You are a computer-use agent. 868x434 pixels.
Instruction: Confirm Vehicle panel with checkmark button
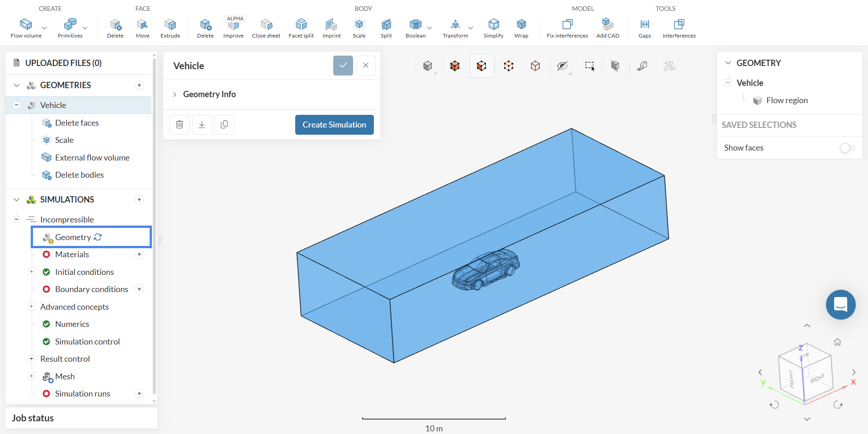coord(343,66)
